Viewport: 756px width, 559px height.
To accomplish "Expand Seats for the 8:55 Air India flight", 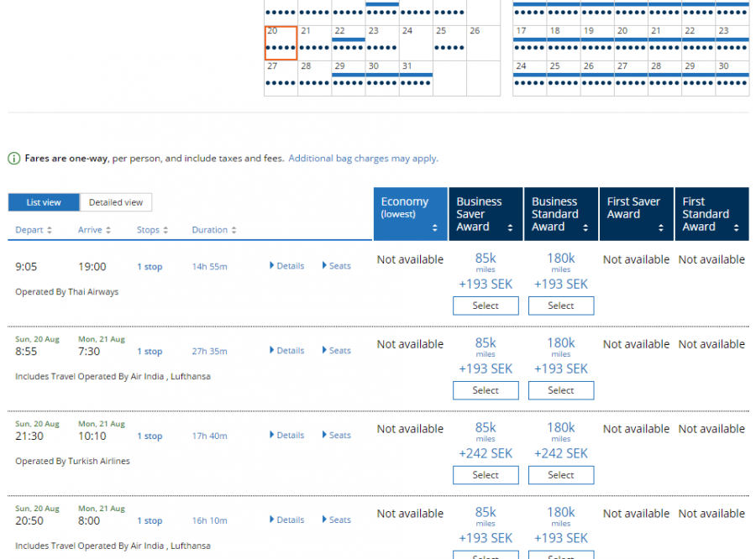I will [x=337, y=351].
